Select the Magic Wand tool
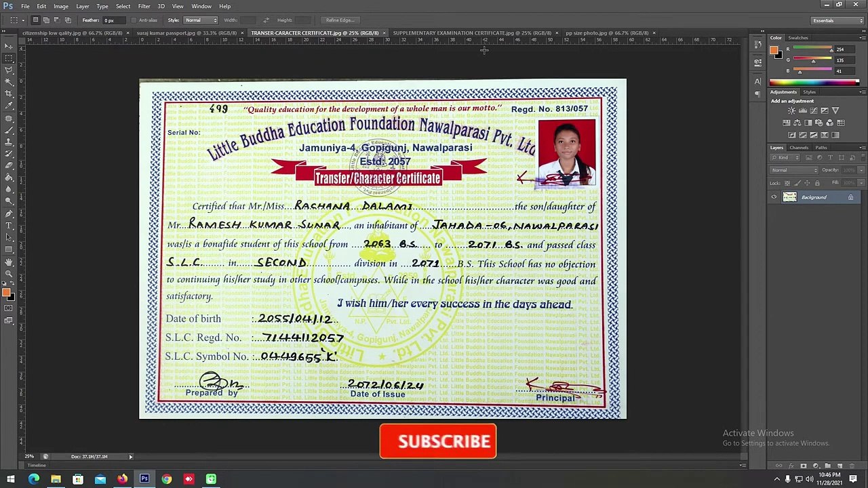This screenshot has width=868, height=488. coord(9,82)
